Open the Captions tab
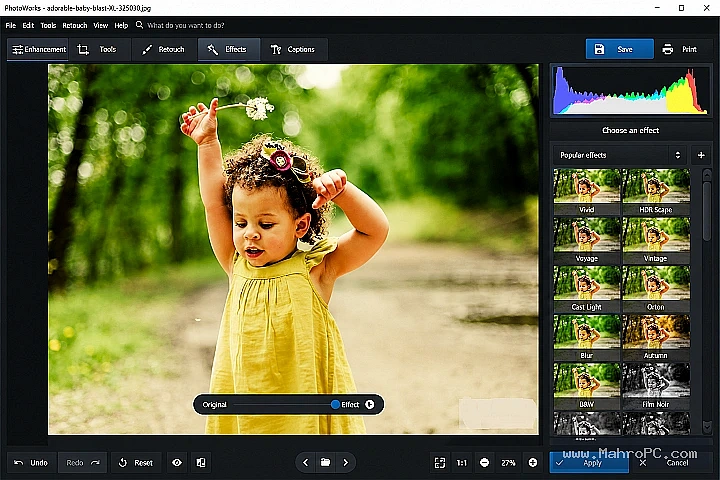The height and width of the screenshot is (480, 720). coord(293,49)
